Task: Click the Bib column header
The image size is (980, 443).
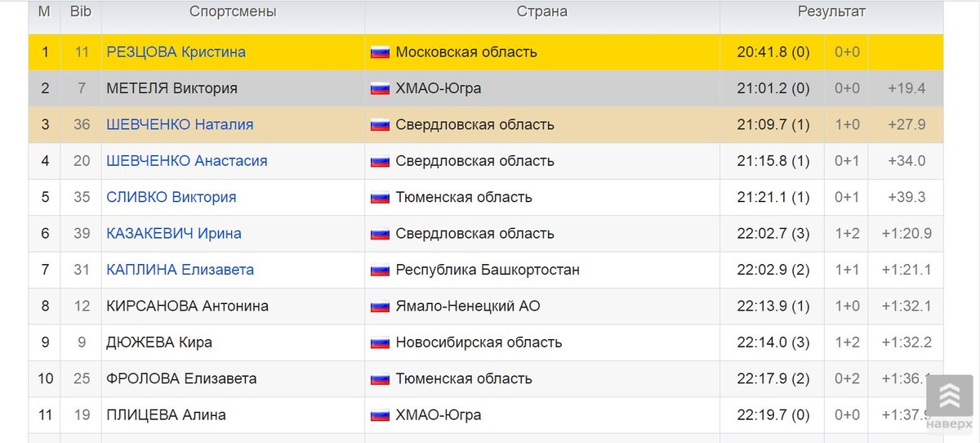Action: point(81,12)
